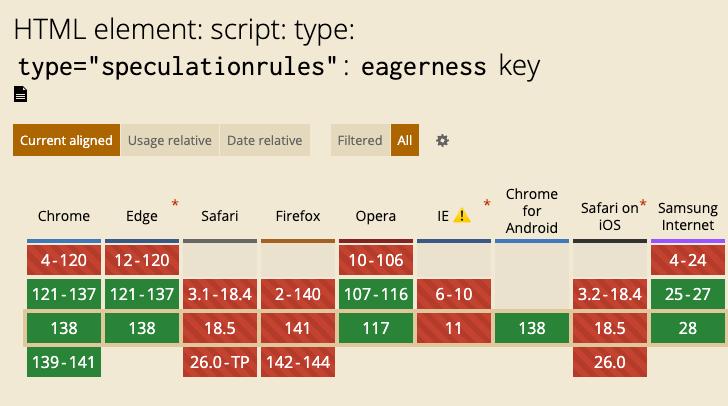728x406 pixels.
Task: Click the Chrome column header
Action: click(64, 216)
